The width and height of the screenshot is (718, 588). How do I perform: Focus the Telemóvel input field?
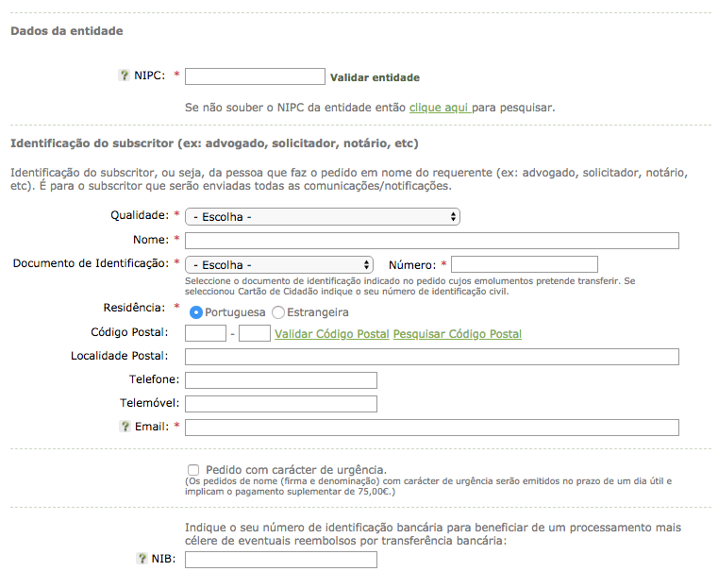pyautogui.click(x=281, y=404)
